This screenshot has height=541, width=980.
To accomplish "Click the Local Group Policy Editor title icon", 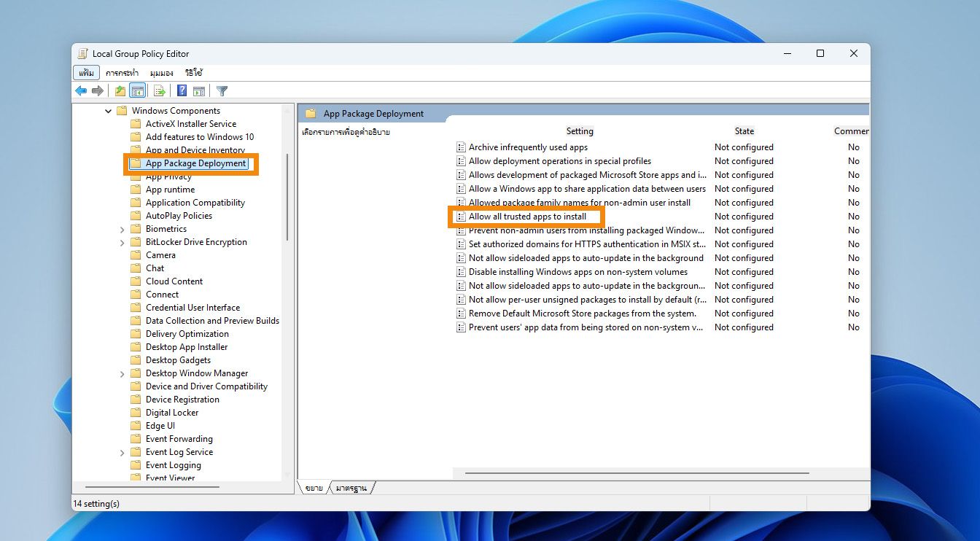I will coord(83,53).
